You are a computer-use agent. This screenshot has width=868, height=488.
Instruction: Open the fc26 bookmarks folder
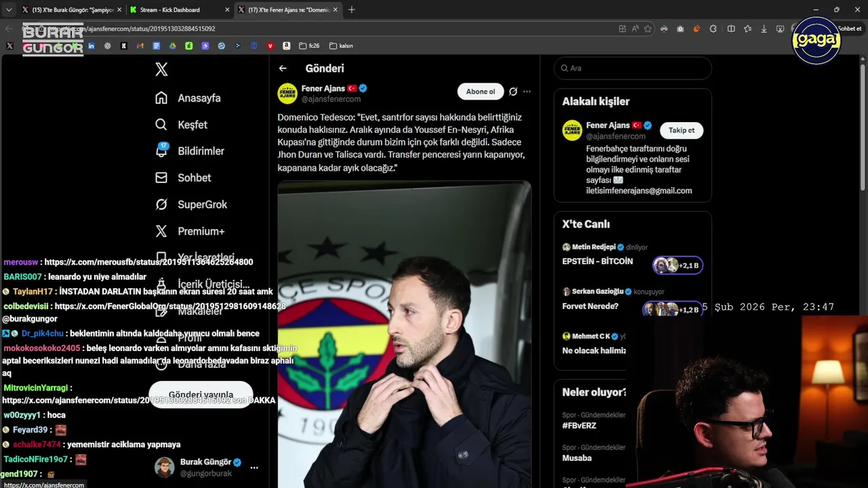pyautogui.click(x=309, y=46)
